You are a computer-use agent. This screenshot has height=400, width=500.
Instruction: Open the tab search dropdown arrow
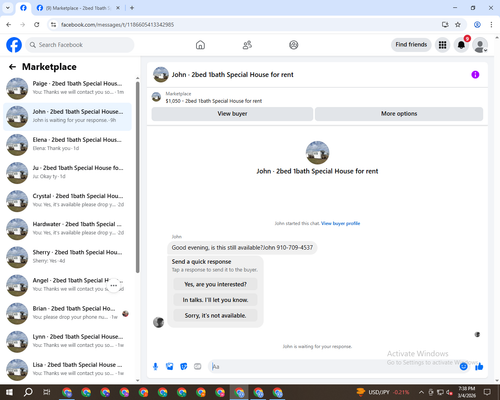[7, 8]
